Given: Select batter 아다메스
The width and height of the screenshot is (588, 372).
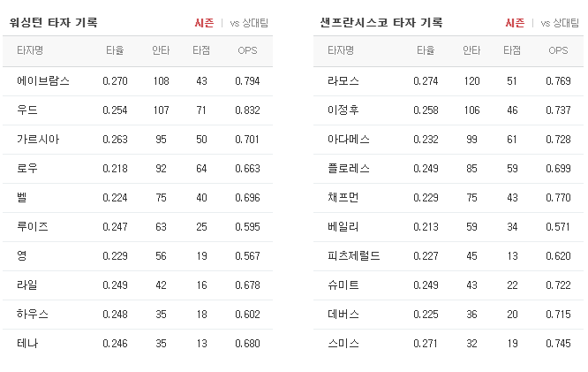Looking at the screenshot, I should (x=349, y=140).
